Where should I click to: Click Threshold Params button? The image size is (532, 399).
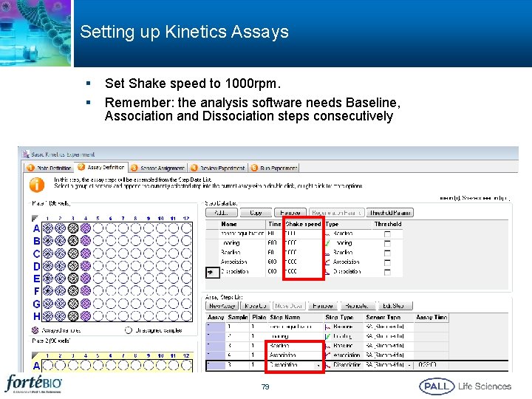coord(390,213)
